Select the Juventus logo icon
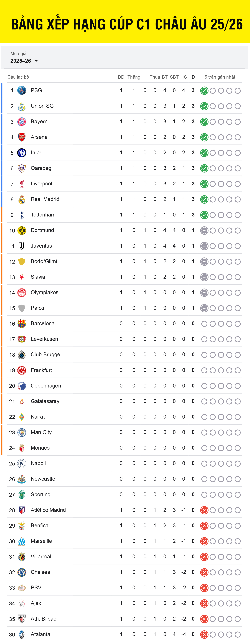The image size is (250, 644). tap(22, 246)
